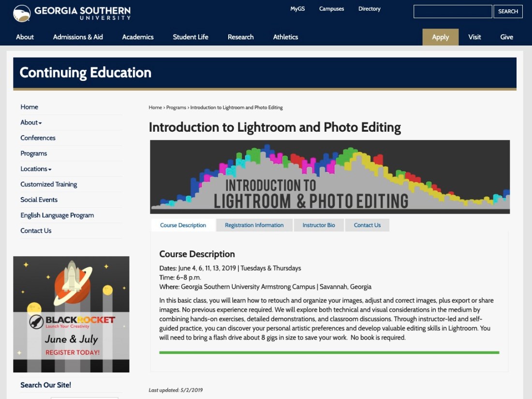
Task: Open Customized Training in sidebar
Action: coord(48,184)
